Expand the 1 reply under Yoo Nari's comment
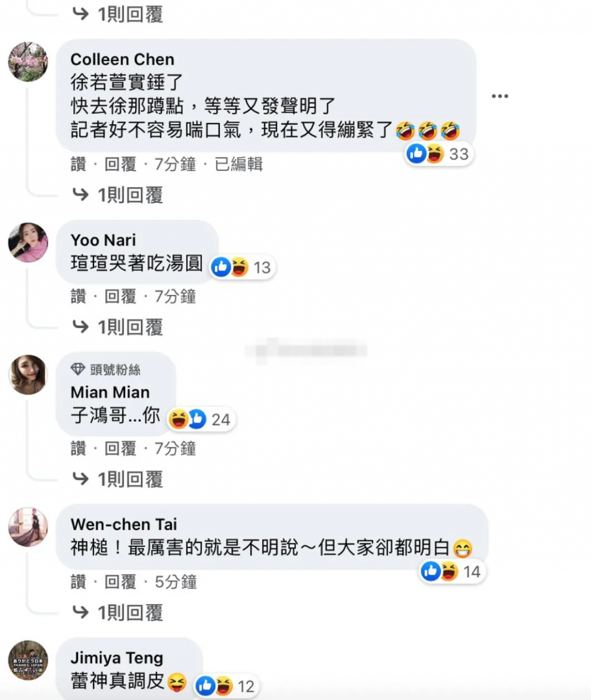Screen dimensions: 591x700 pos(118,327)
